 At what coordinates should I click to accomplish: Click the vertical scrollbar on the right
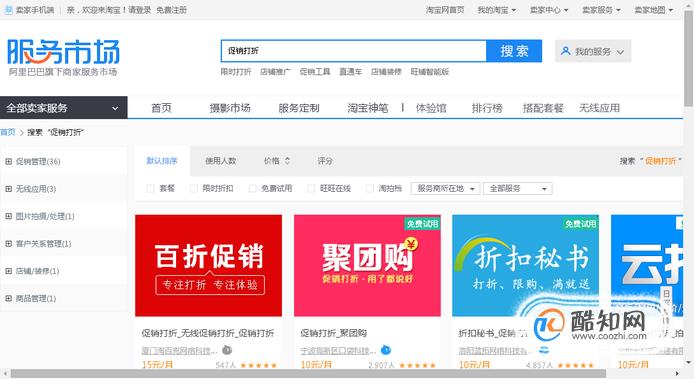689,58
